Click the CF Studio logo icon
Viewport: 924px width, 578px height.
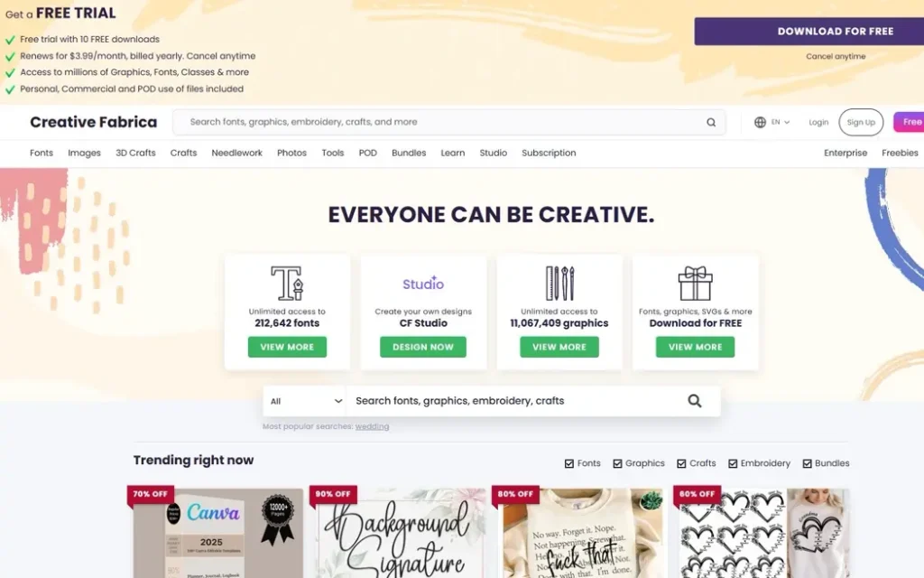pyautogui.click(x=423, y=283)
